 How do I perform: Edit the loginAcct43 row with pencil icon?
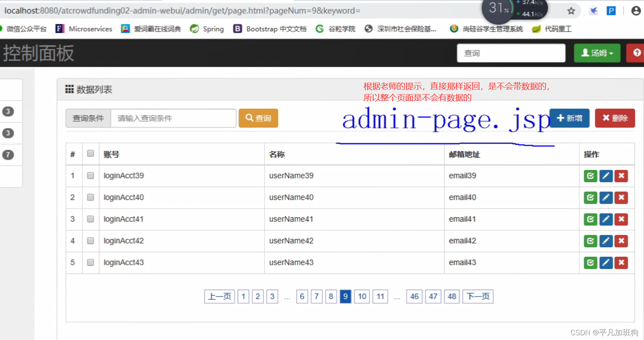tap(606, 263)
